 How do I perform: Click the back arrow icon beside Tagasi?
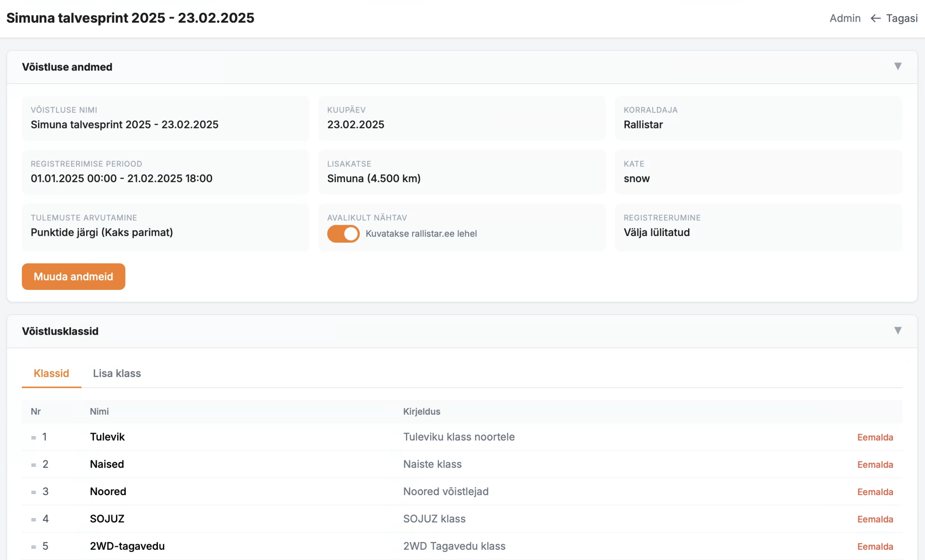point(875,18)
